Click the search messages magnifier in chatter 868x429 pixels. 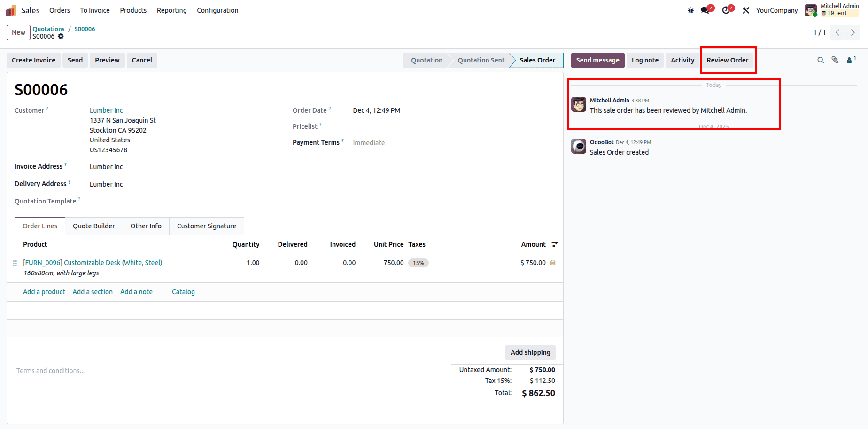click(x=821, y=60)
